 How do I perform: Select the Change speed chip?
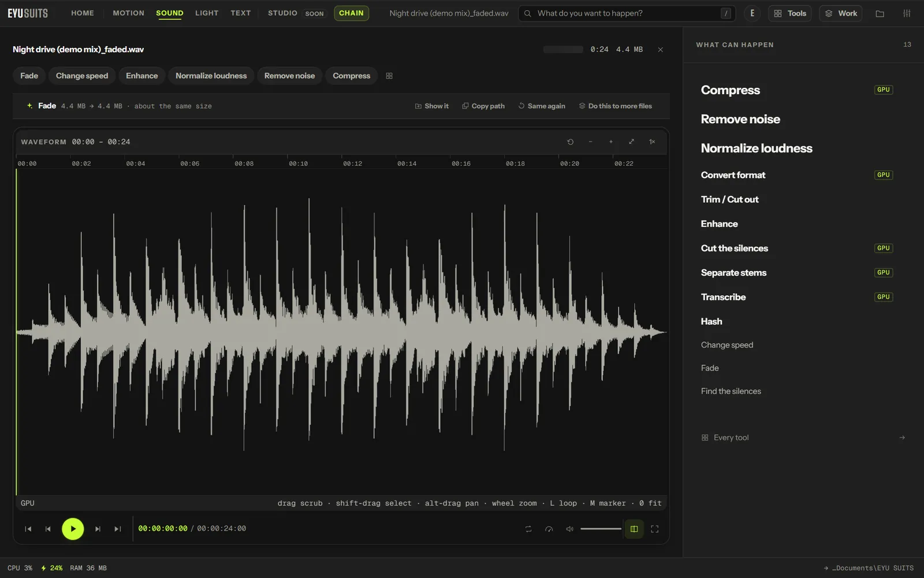click(82, 76)
